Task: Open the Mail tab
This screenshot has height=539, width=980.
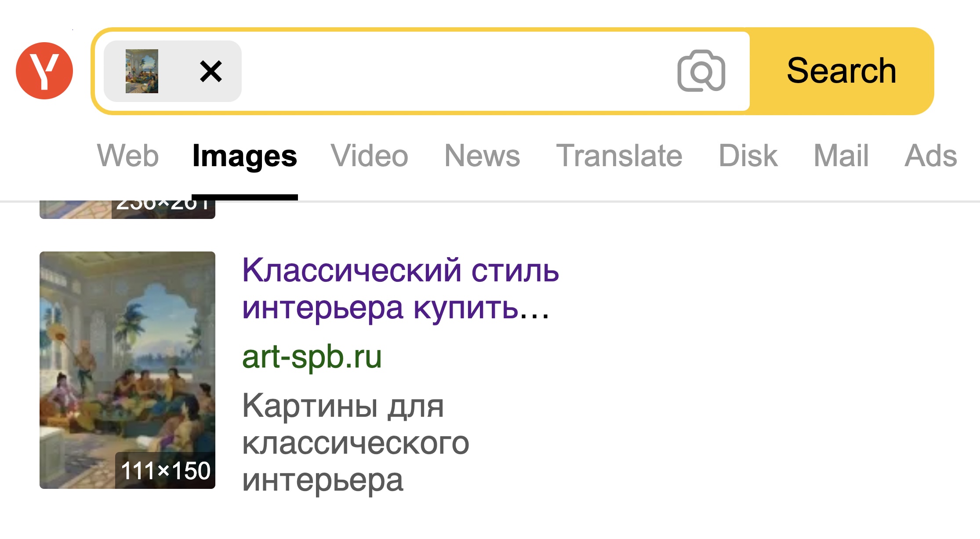Action: pos(842,156)
